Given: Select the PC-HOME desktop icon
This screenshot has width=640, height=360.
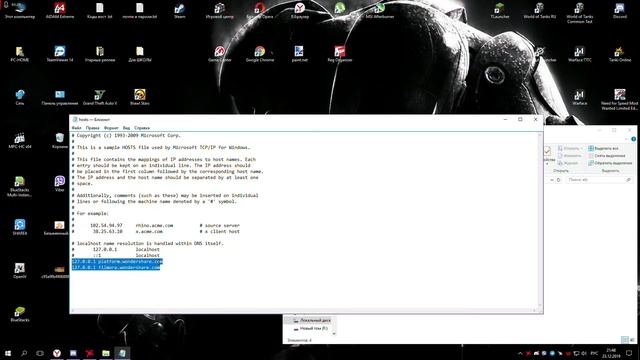Looking at the screenshot, I should coord(20,54).
